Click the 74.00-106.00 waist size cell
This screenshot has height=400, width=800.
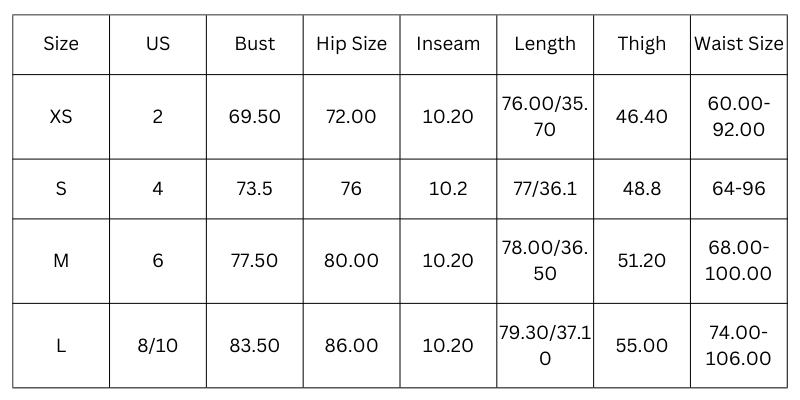point(739,346)
